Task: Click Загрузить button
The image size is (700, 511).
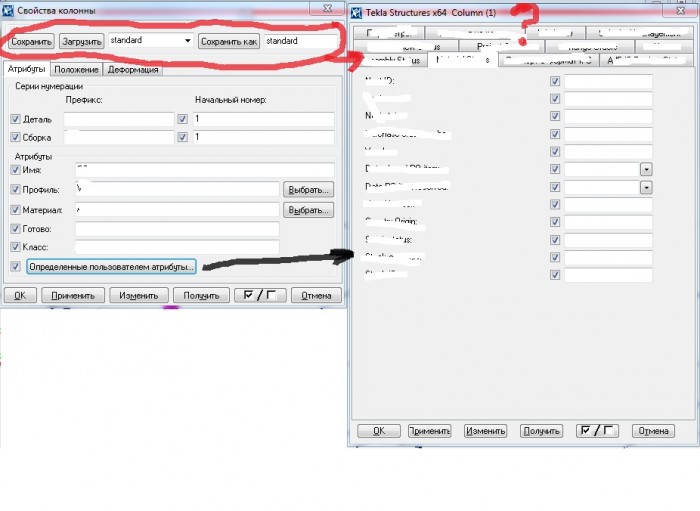Action: point(81,42)
